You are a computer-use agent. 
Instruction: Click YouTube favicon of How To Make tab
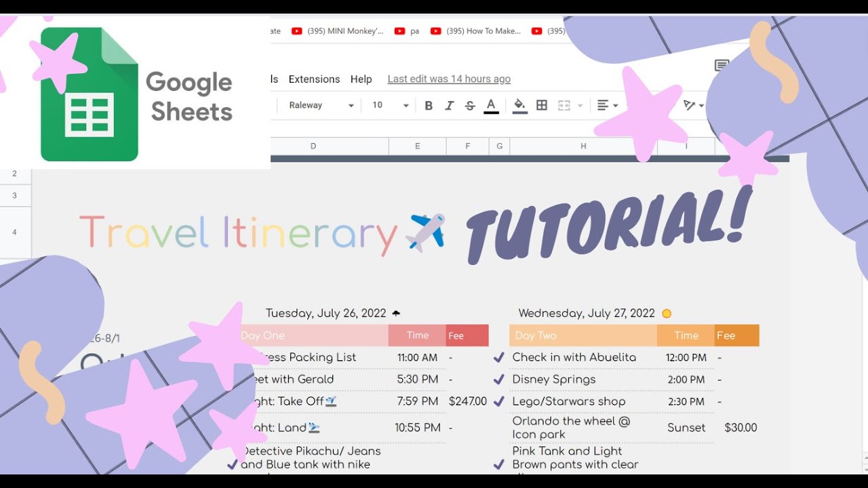435,30
